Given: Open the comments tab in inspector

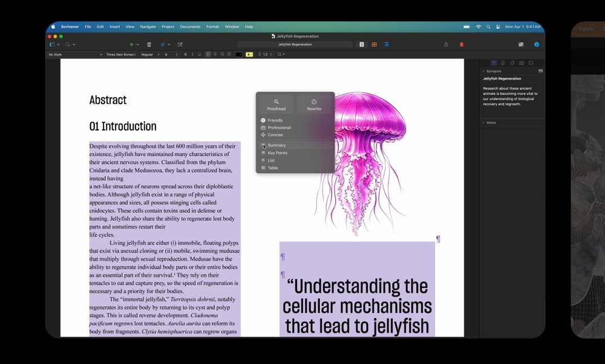Looking at the screenshot, I should pyautogui.click(x=531, y=63).
